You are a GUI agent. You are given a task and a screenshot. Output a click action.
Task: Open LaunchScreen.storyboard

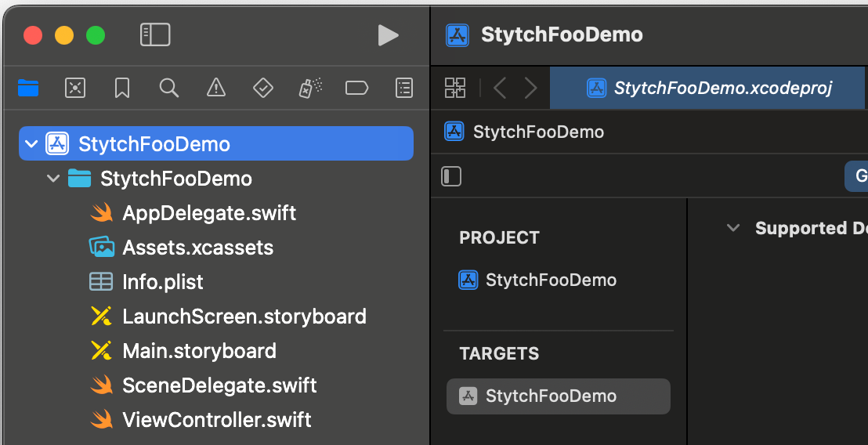click(x=244, y=317)
